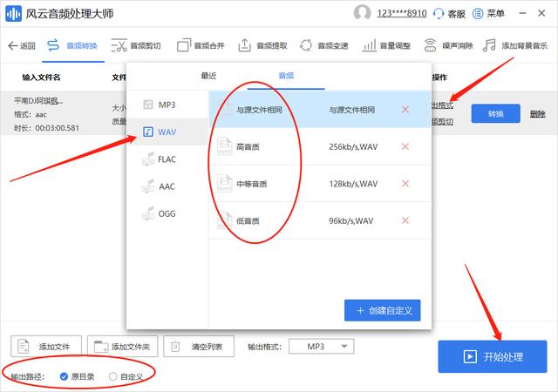The width and height of the screenshot is (558, 392).
Task: Choose MP3 format in list
Action: pos(167,105)
